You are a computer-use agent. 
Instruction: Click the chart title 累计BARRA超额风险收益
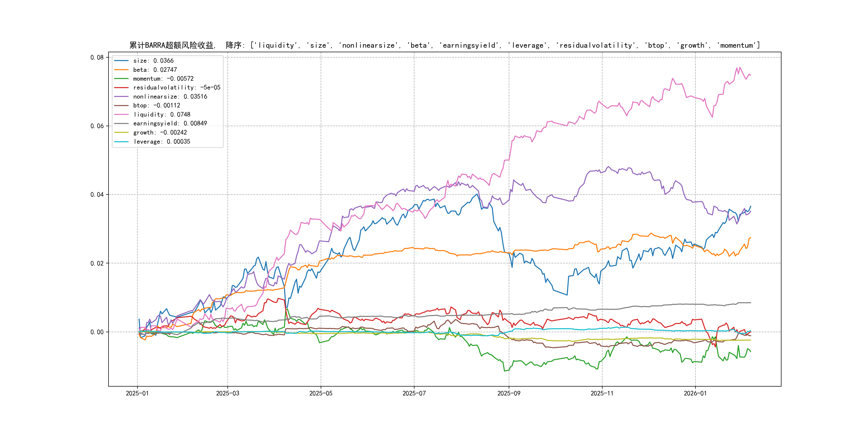(x=172, y=45)
